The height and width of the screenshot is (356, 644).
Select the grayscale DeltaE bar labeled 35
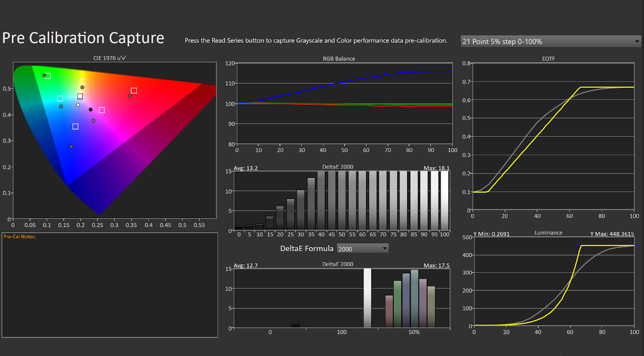point(311,204)
